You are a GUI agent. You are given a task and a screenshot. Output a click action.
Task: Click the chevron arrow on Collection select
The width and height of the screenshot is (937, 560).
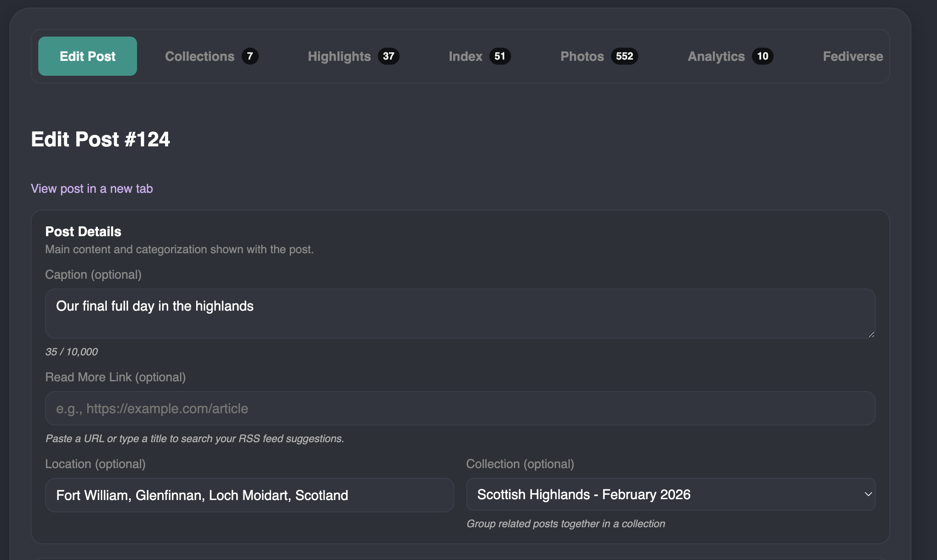pos(868,494)
